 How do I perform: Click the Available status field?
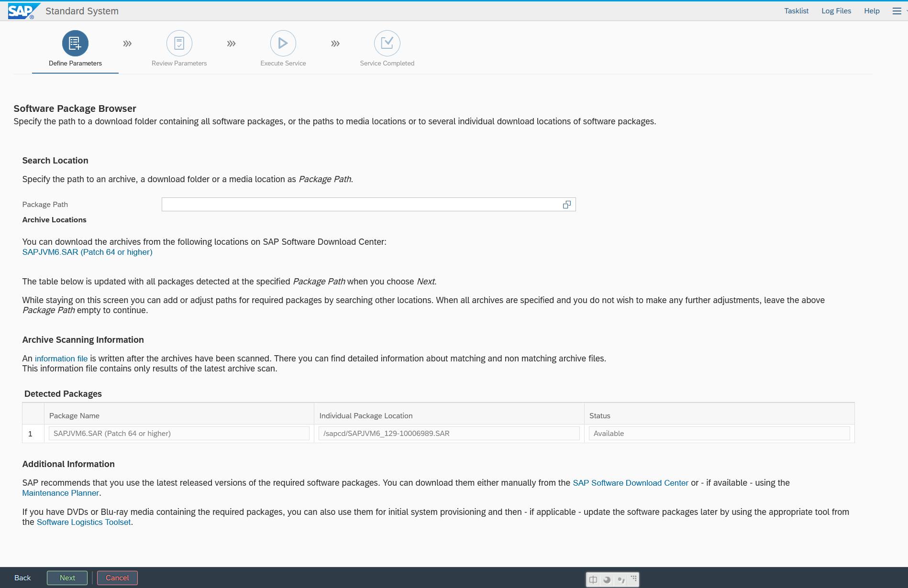point(720,434)
